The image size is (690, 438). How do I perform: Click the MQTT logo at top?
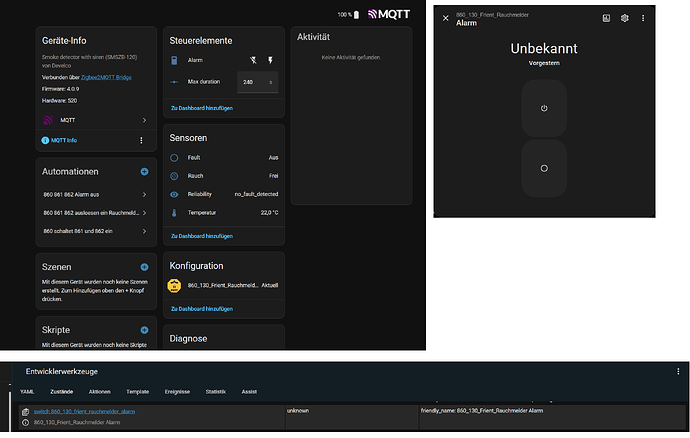389,15
